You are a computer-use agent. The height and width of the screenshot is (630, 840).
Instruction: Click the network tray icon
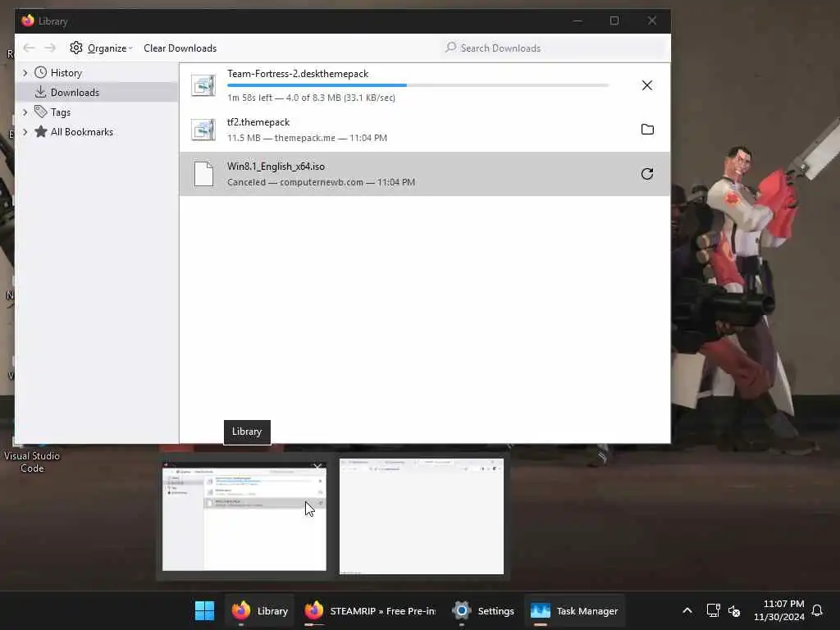(713, 610)
